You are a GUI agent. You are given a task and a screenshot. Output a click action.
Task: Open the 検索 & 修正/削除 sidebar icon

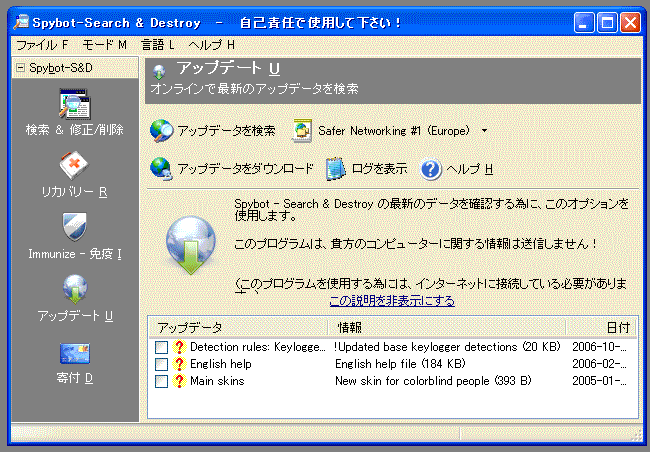pyautogui.click(x=75, y=104)
